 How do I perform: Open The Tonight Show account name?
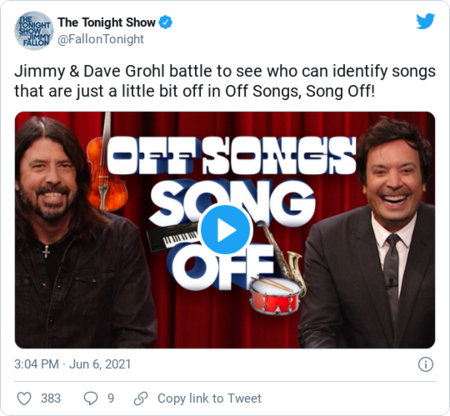107,22
